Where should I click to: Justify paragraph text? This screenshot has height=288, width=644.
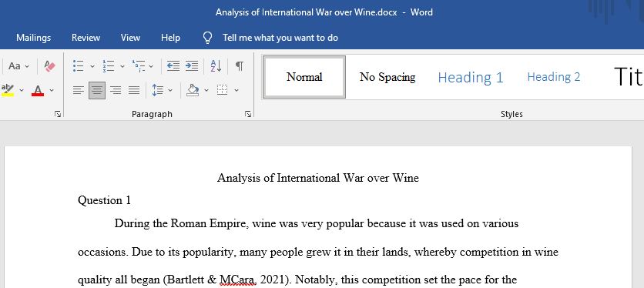(x=134, y=90)
